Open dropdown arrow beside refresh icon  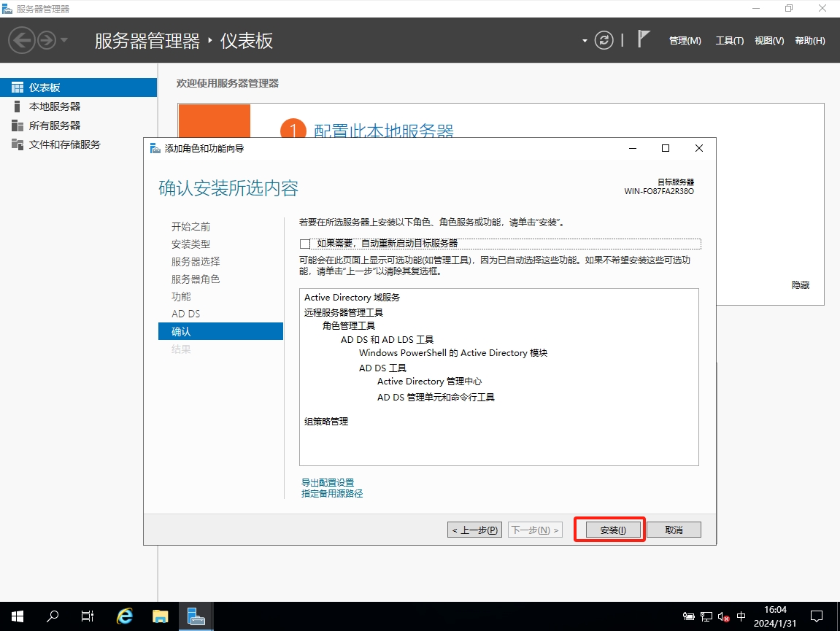(x=585, y=41)
